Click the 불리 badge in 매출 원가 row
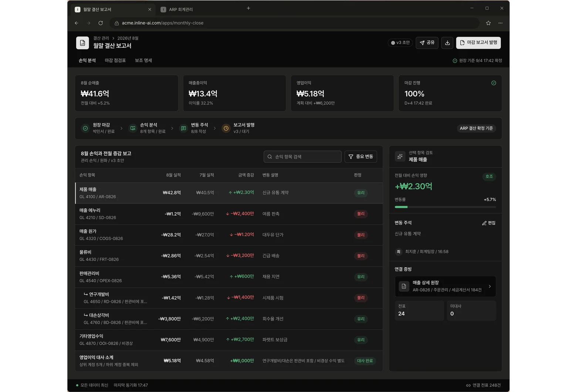The width and height of the screenshot is (577, 392). point(361,235)
